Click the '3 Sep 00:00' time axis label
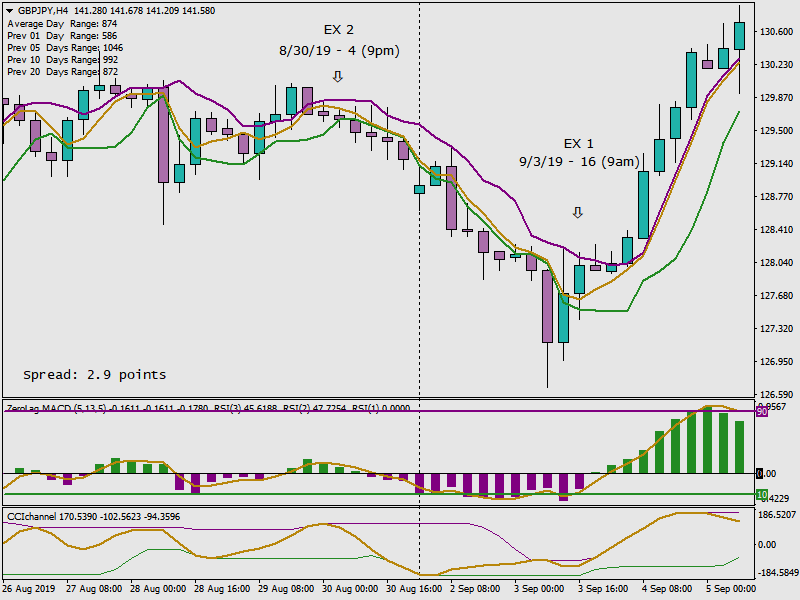The height and width of the screenshot is (600, 800). (x=539, y=589)
